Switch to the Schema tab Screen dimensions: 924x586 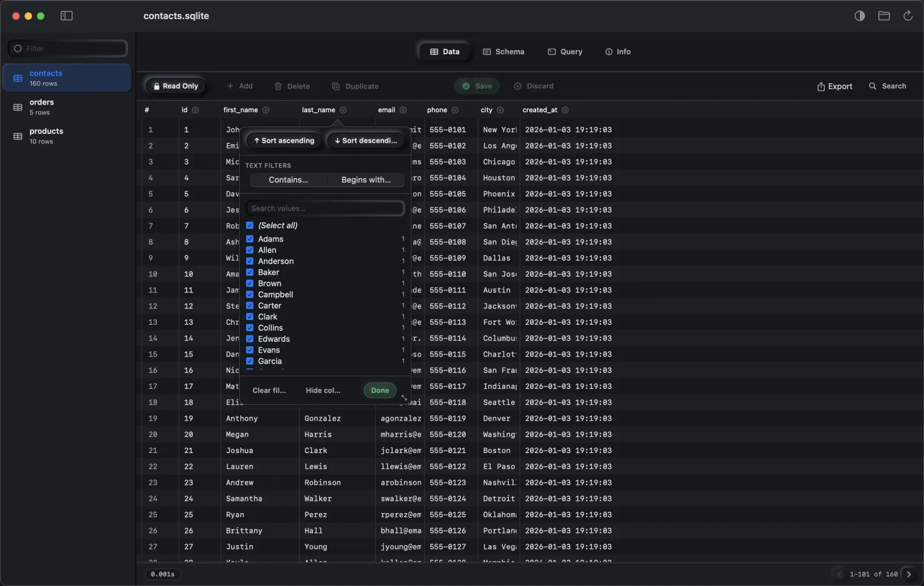pyautogui.click(x=504, y=51)
